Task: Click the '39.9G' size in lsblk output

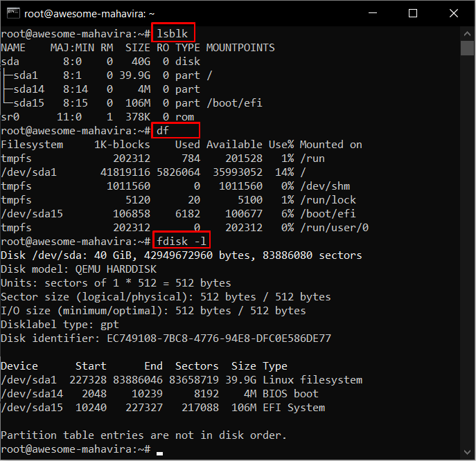Action: pos(135,75)
